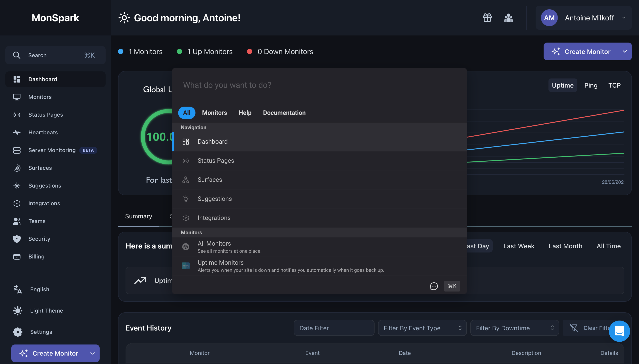Open the Filter By Downtime dropdown
This screenshot has width=639, height=364.
(x=514, y=328)
